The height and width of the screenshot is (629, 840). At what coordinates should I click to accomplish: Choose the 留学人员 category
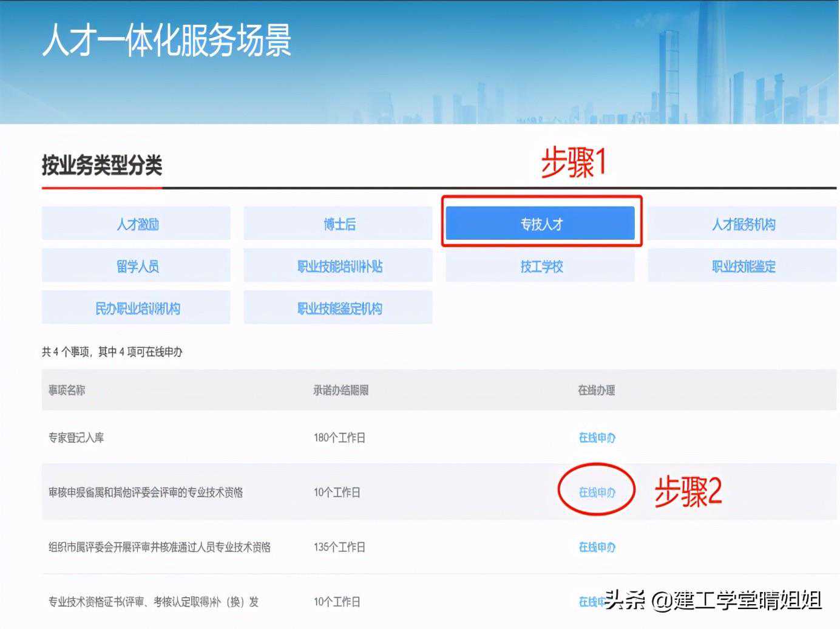point(137,266)
